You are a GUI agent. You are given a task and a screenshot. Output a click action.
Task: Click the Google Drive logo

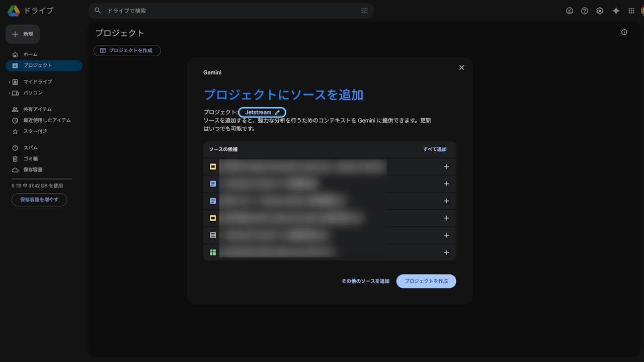coord(14,11)
